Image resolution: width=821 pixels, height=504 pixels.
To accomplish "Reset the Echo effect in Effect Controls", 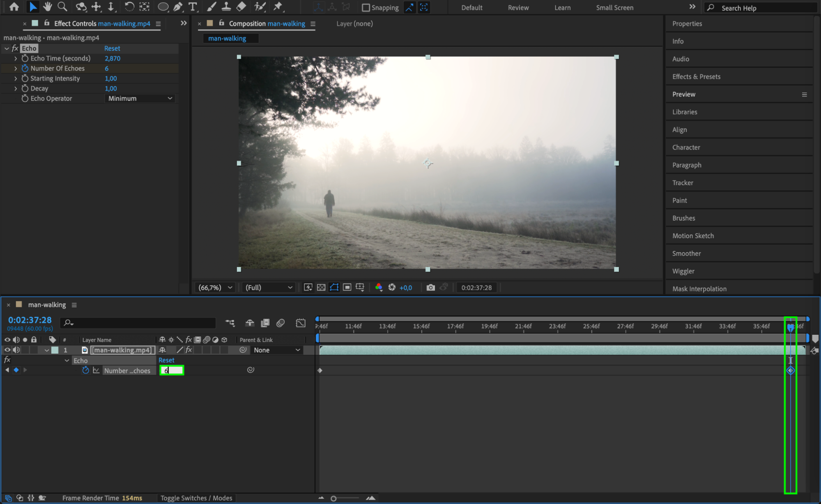I will 112,48.
